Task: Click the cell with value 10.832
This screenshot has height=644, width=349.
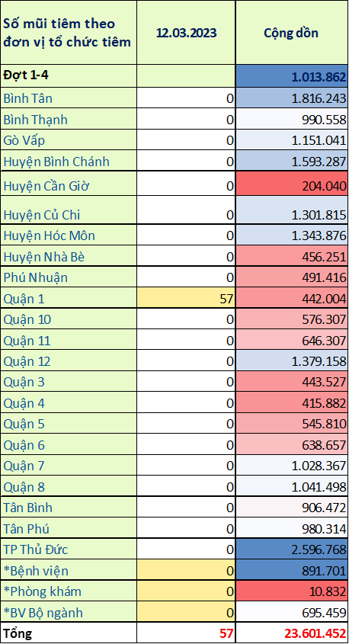Action: [291, 591]
